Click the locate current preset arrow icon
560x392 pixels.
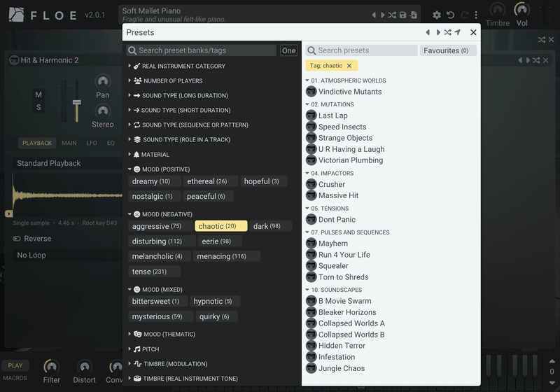click(x=458, y=32)
